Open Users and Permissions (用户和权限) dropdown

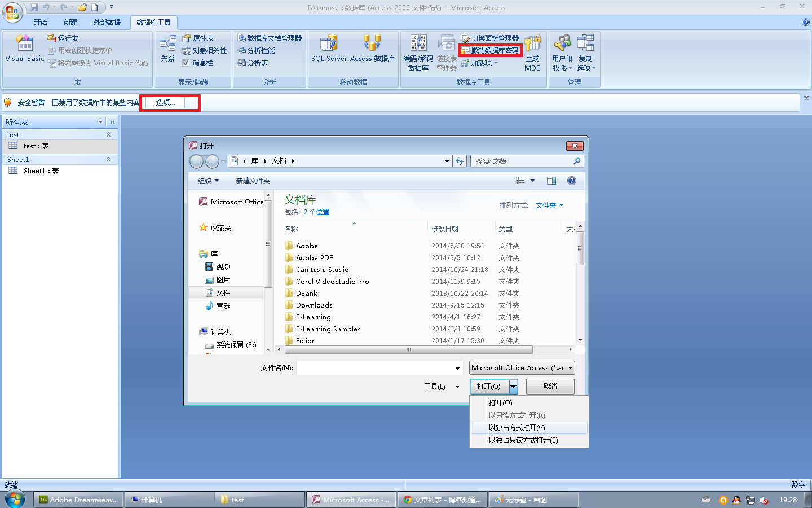coord(562,52)
